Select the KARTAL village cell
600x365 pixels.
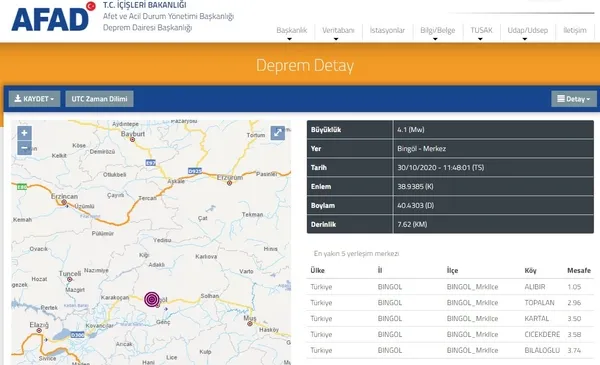click(x=536, y=319)
